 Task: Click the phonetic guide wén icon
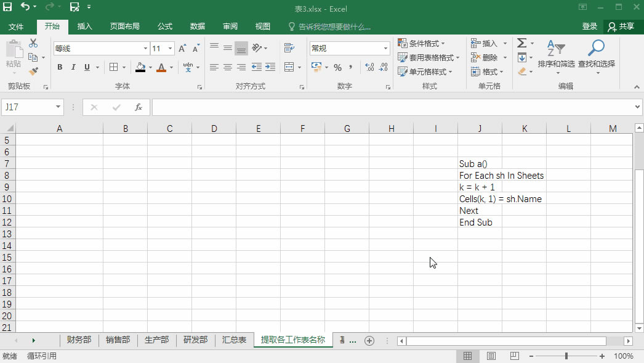point(188,67)
